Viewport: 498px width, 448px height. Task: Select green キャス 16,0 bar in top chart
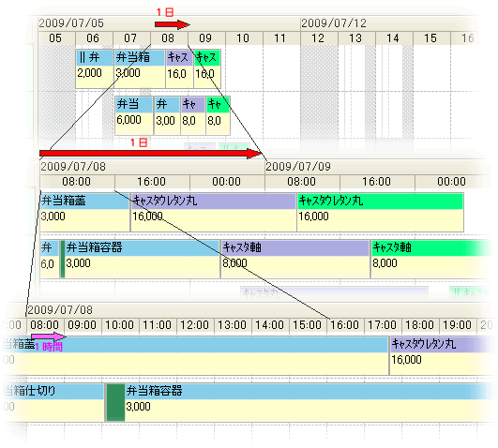coord(207,68)
